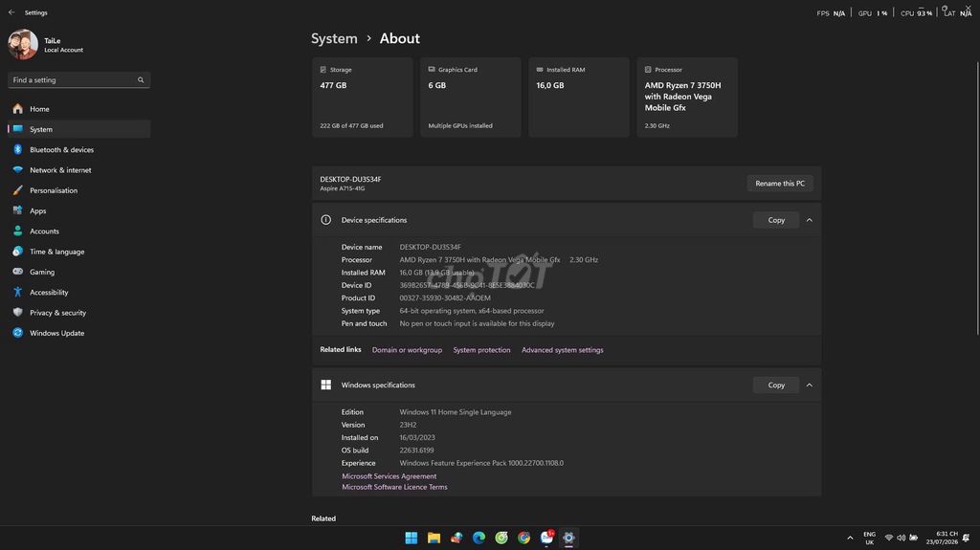This screenshot has height=550, width=980.
Task: Select System in the sidebar
Action: [78, 129]
